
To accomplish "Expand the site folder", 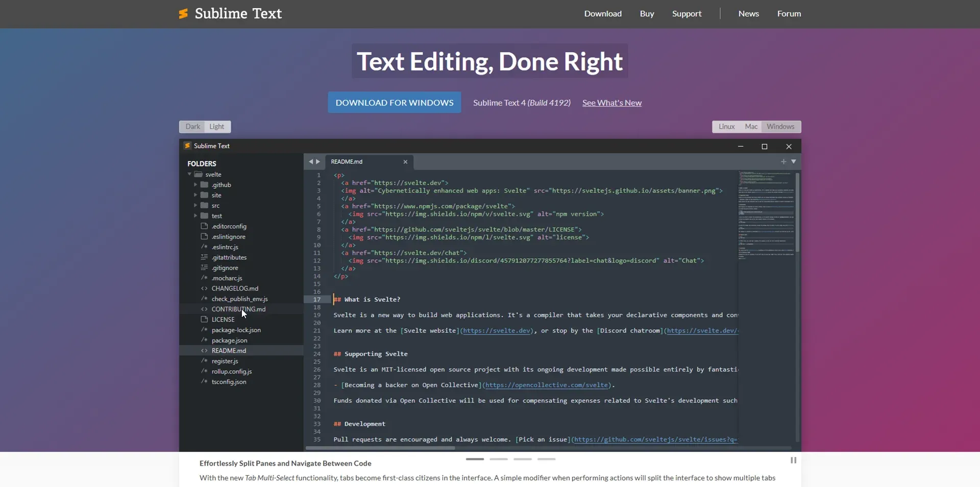I will [x=195, y=195].
